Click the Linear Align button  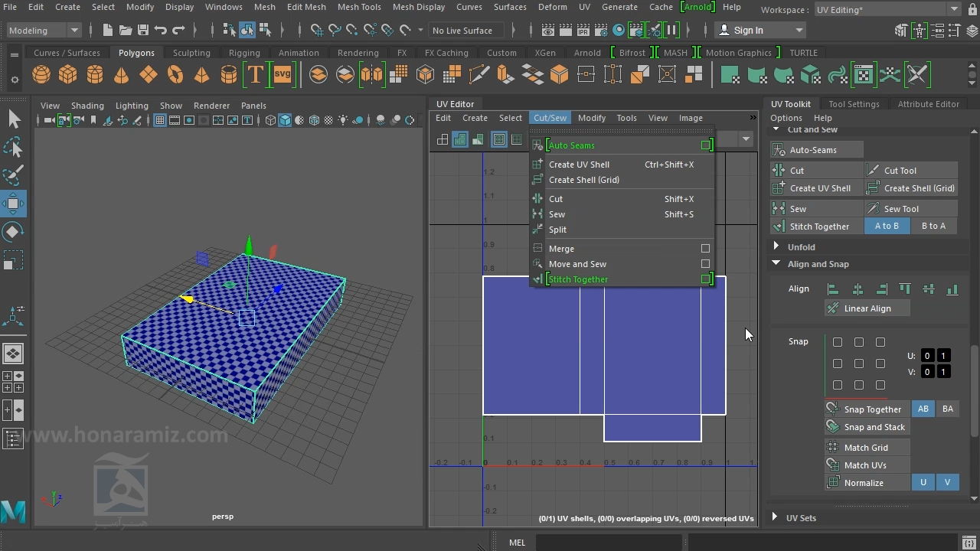point(867,308)
